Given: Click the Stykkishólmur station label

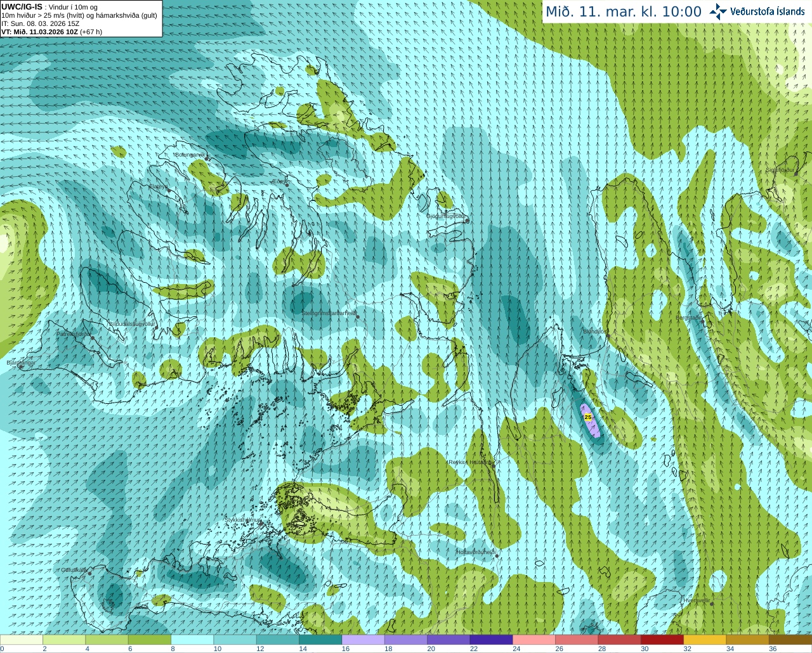Looking at the screenshot, I should tap(242, 520).
